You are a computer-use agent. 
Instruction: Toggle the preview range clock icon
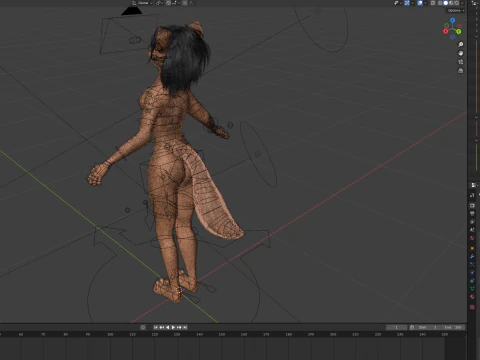pyautogui.click(x=412, y=327)
